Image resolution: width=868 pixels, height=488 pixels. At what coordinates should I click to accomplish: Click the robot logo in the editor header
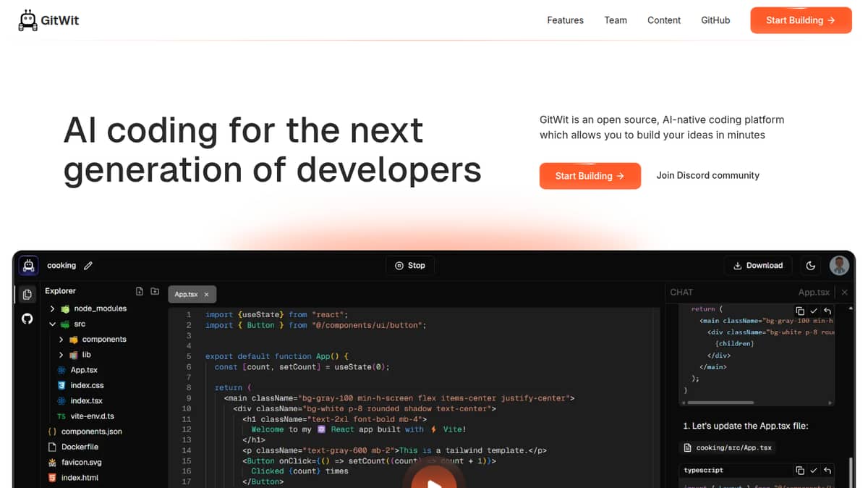pyautogui.click(x=28, y=266)
